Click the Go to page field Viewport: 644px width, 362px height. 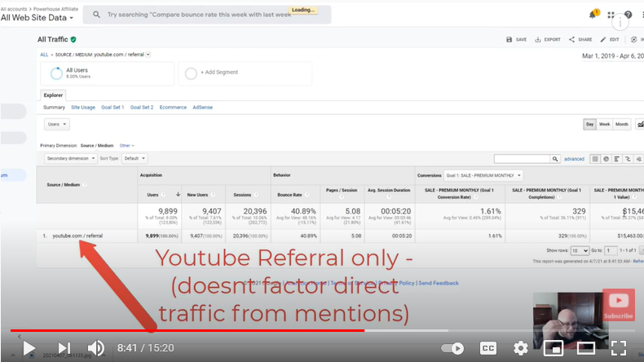point(611,250)
